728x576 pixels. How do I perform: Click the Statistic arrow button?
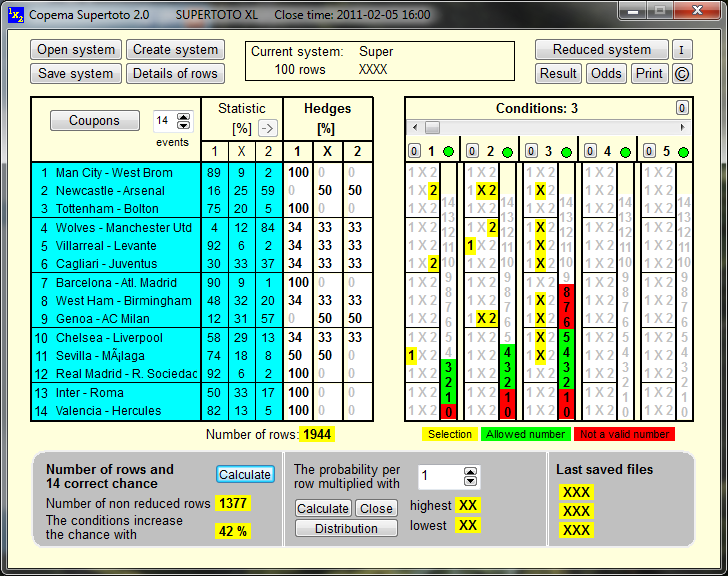268,128
